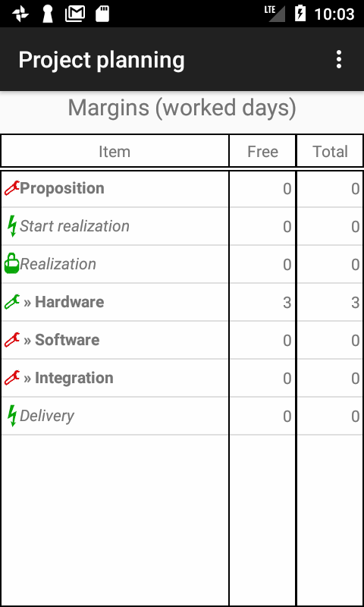Select the Proposition task row
This screenshot has height=607, width=364.
(x=182, y=188)
